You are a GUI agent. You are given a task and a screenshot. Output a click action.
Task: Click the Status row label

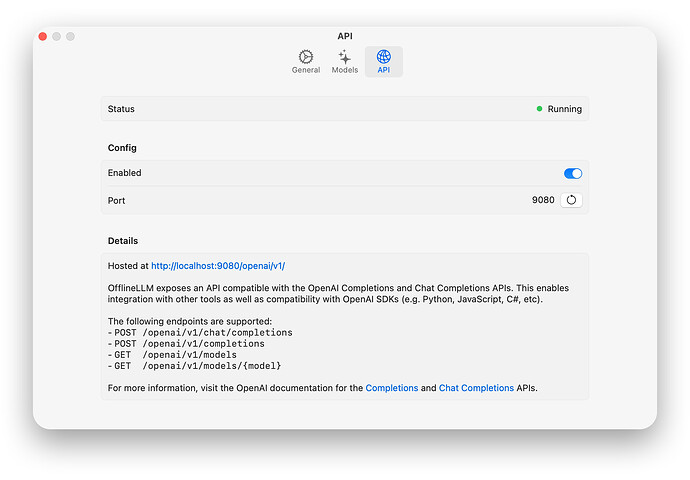tap(121, 109)
